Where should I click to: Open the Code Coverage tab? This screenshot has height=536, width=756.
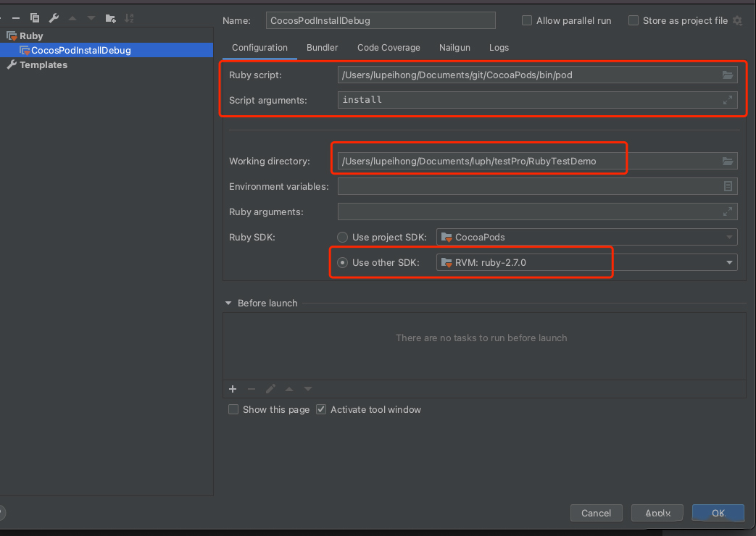389,48
